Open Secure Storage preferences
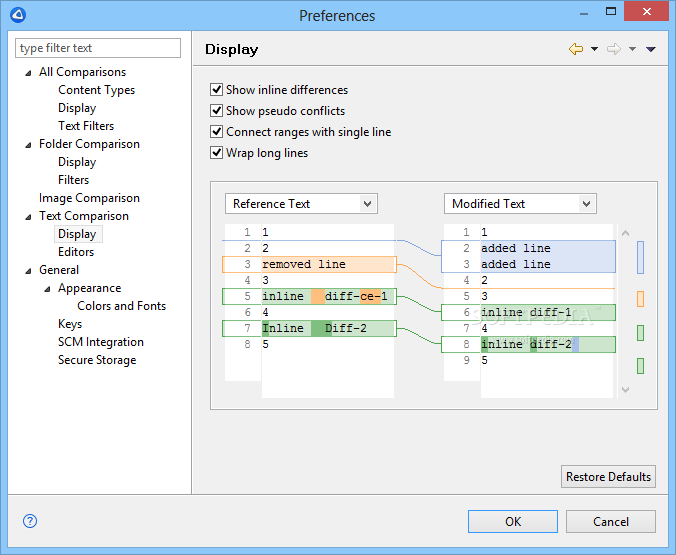676x555 pixels. pyautogui.click(x=97, y=360)
